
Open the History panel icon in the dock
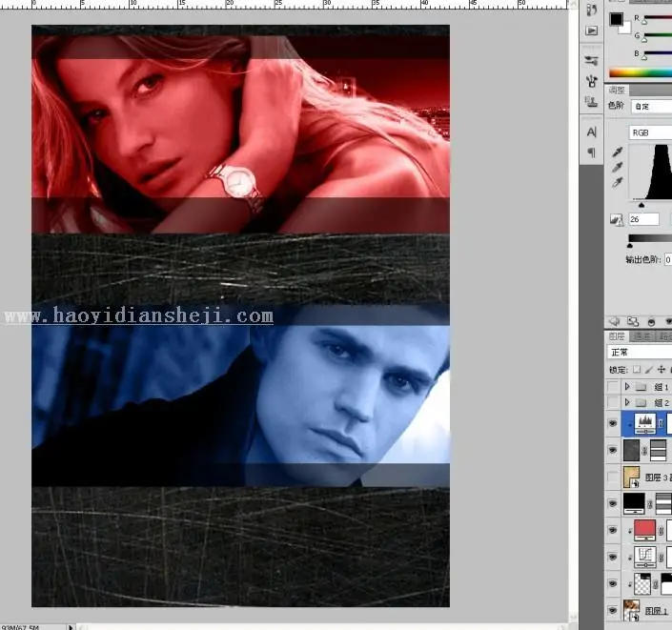(x=591, y=10)
